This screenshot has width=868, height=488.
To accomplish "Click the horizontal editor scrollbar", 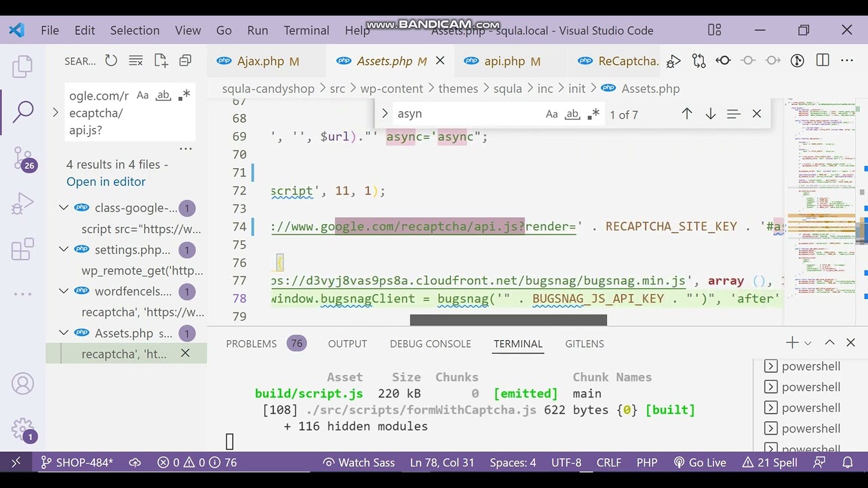I will (509, 320).
